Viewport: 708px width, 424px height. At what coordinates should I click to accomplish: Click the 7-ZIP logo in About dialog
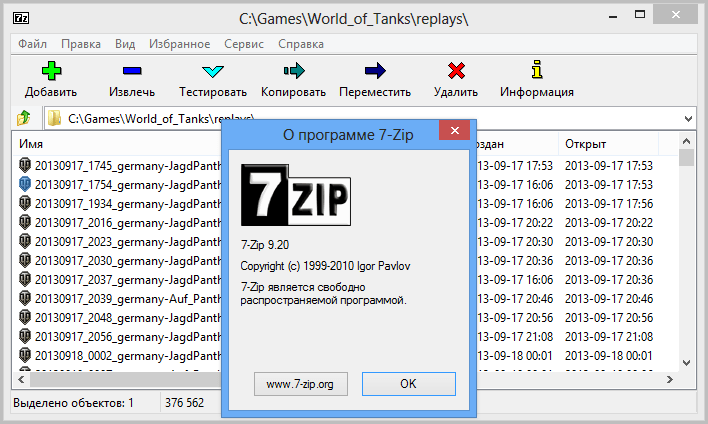coord(296,195)
